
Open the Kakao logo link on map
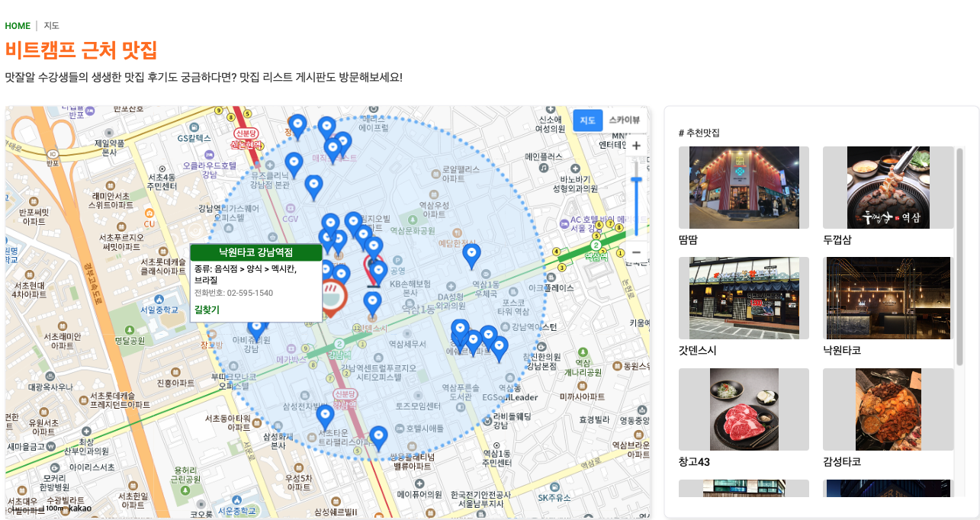(x=79, y=509)
